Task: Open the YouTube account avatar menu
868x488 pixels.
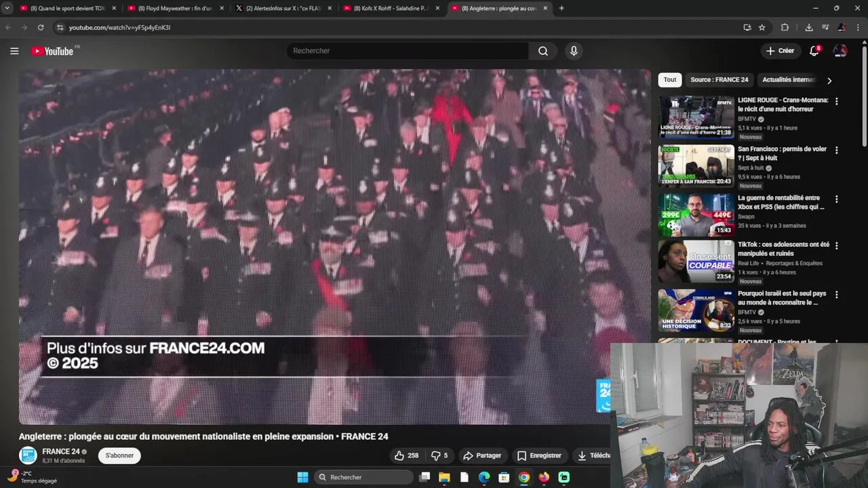Action: tap(840, 51)
